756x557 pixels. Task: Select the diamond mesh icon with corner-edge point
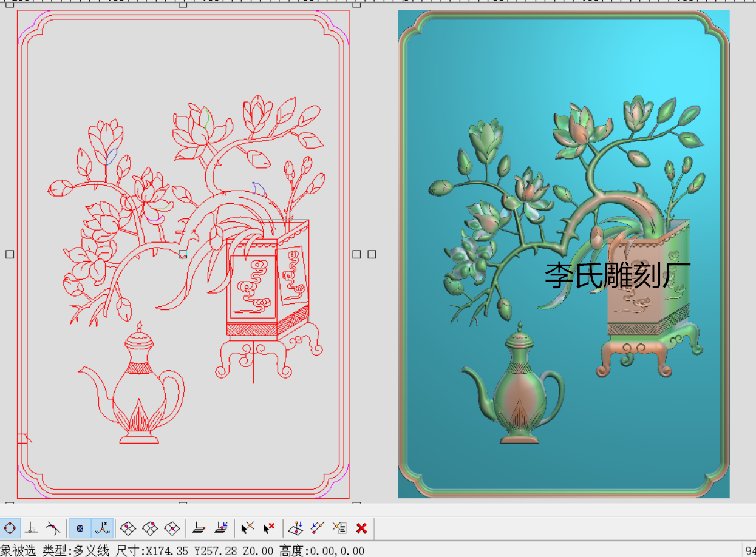tap(128, 528)
